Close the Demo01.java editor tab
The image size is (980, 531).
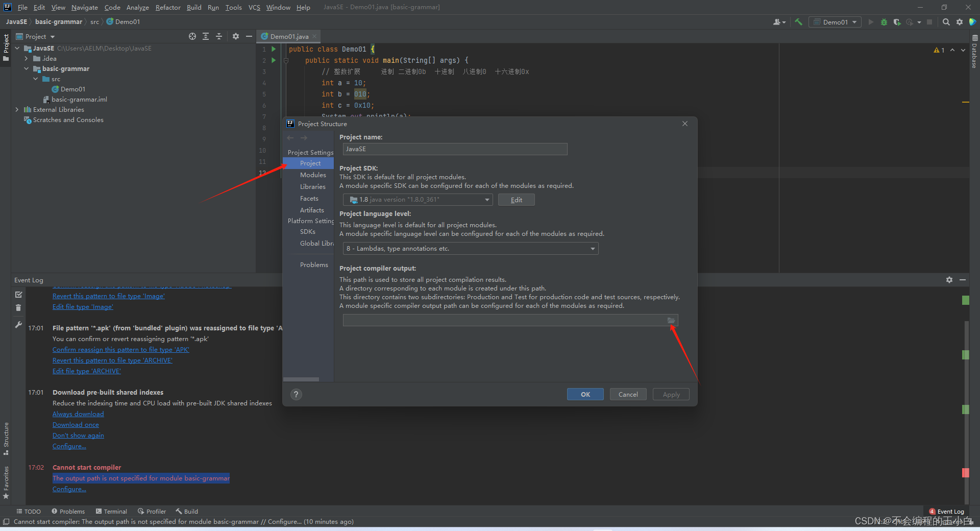[x=315, y=36]
